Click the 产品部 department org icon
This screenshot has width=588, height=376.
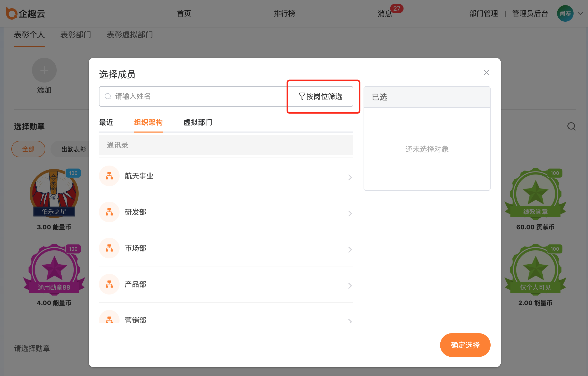(109, 284)
